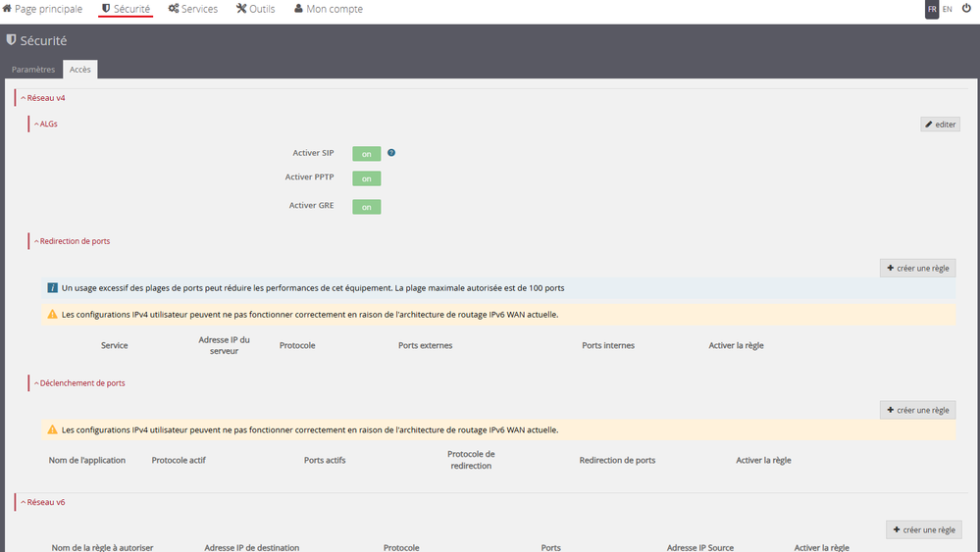This screenshot has height=552, width=980.
Task: Click the editer button for ALGs
Action: tap(940, 125)
